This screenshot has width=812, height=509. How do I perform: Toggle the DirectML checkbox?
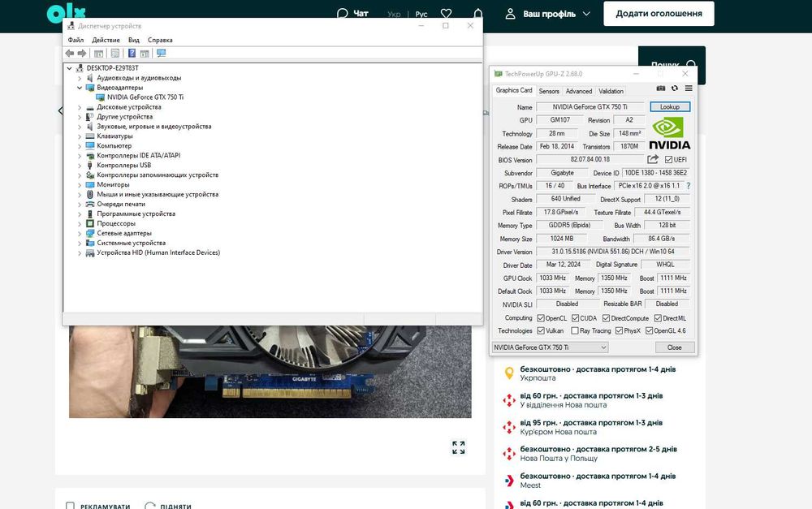[x=659, y=318]
